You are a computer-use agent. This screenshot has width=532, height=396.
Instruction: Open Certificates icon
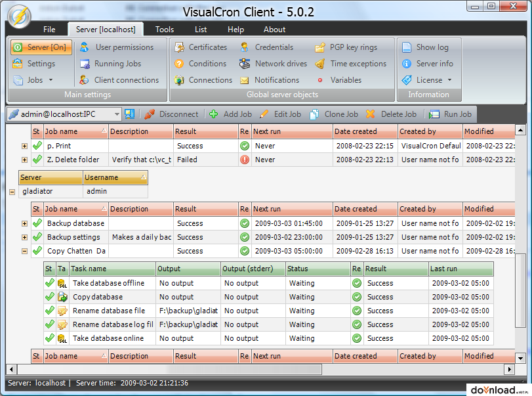tap(179, 47)
